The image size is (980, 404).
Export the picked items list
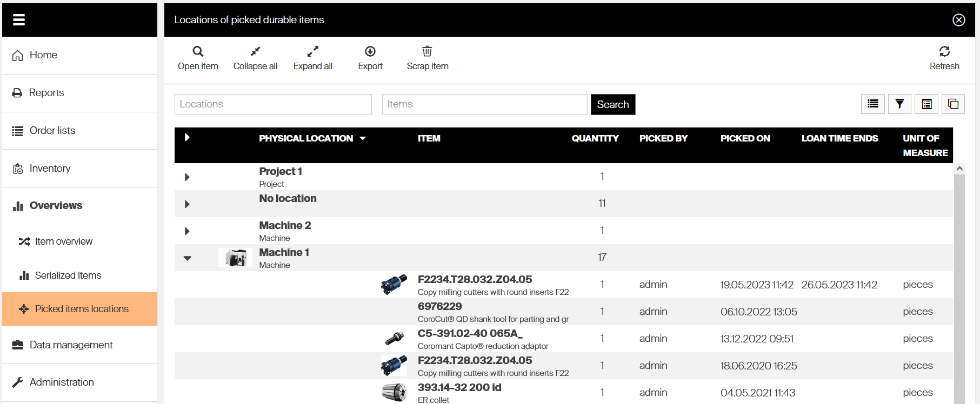coord(370,52)
